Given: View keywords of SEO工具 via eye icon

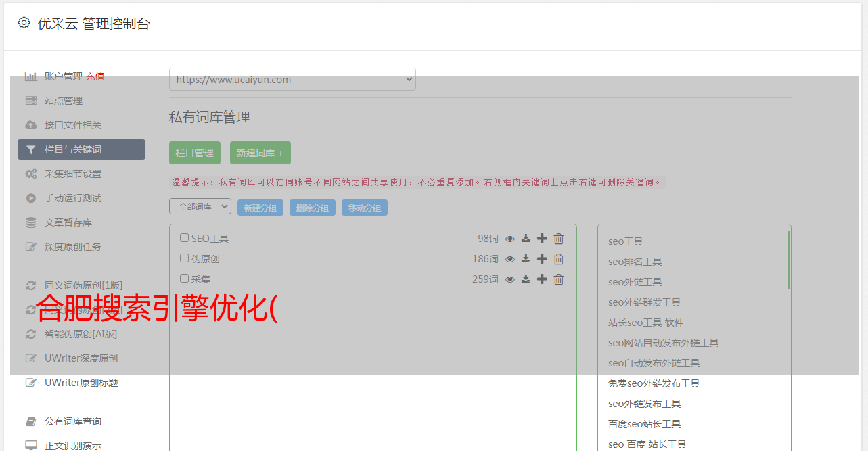Looking at the screenshot, I should (x=510, y=239).
